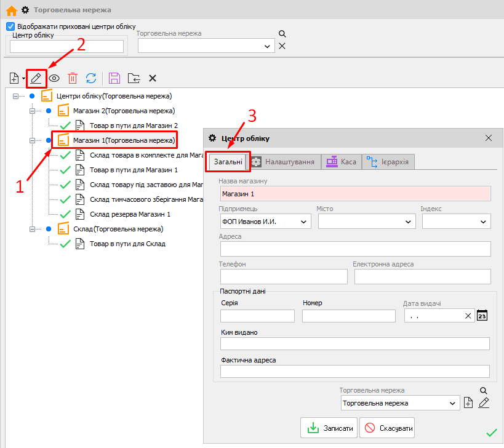Viewport: 504px width, 448px height.
Task: Click the home icon in title bar
Action: pos(10,10)
